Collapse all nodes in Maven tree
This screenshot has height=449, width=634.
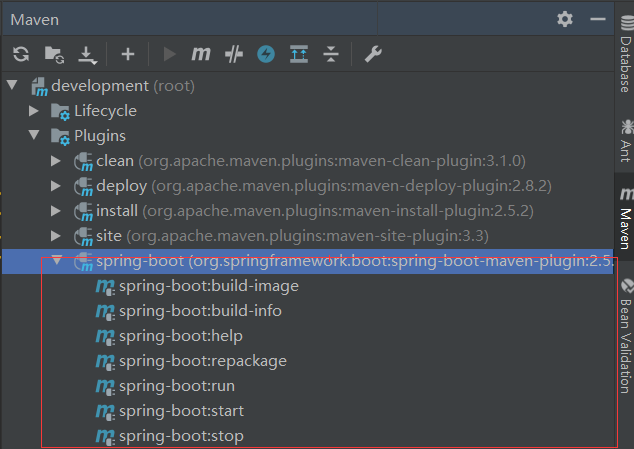point(331,54)
